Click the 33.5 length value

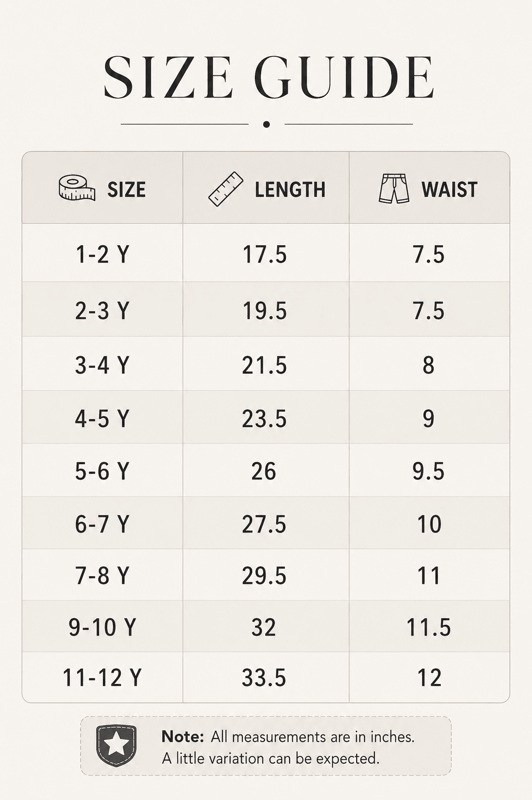264,678
